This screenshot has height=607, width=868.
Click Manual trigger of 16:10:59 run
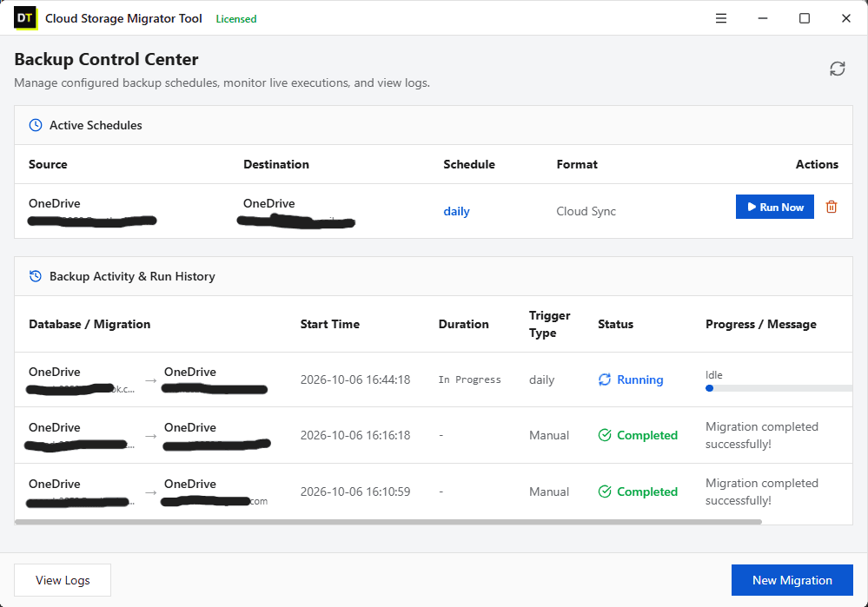tap(548, 492)
